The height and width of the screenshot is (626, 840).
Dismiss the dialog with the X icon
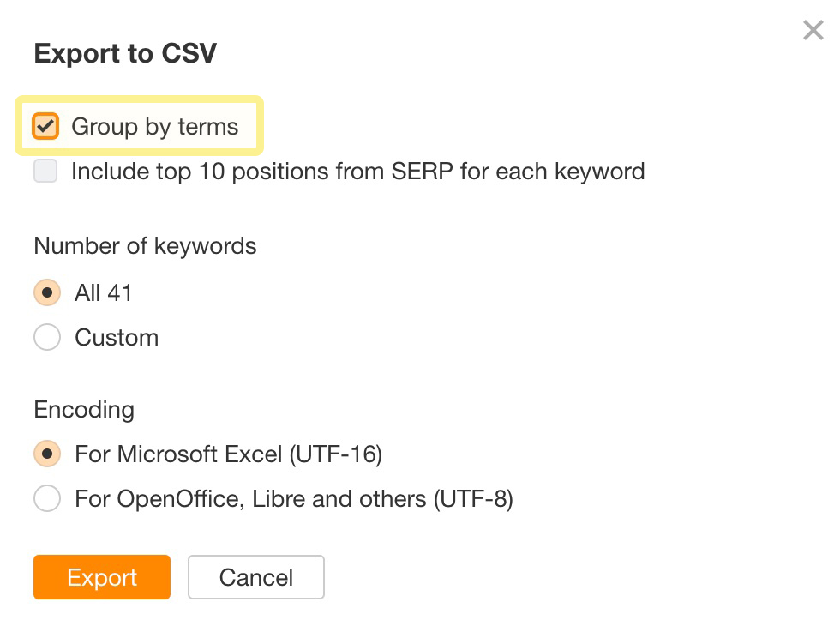(x=813, y=29)
